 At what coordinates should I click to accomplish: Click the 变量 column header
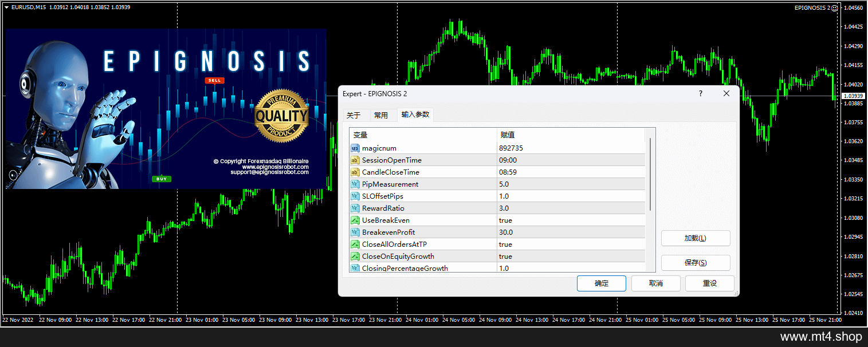423,135
